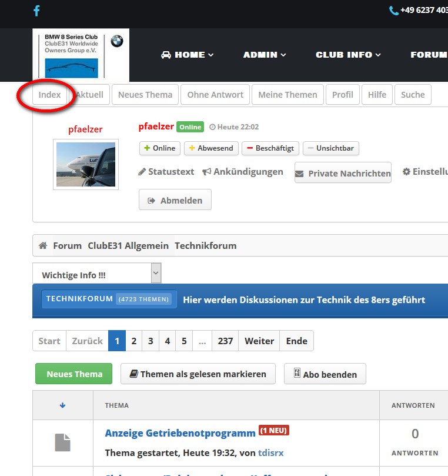The width and height of the screenshot is (448, 476).
Task: Open the Anzeige Getriebenotprogramm thread
Action: coord(180,433)
